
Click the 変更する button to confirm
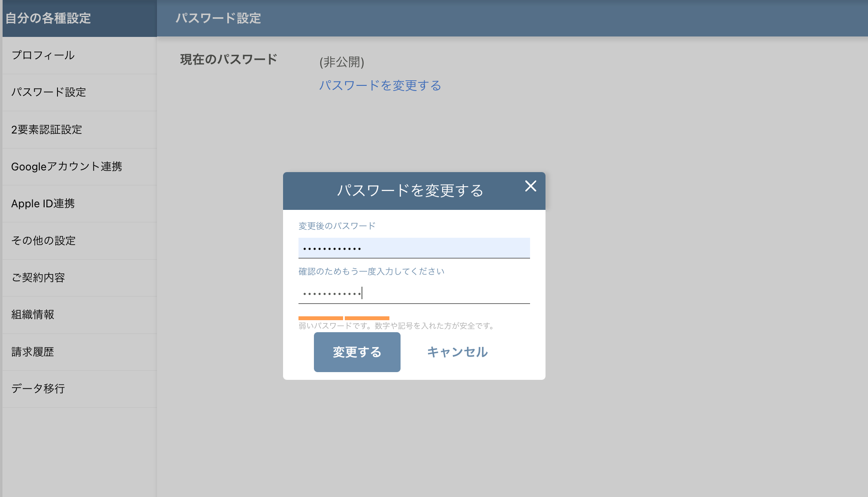coord(357,352)
